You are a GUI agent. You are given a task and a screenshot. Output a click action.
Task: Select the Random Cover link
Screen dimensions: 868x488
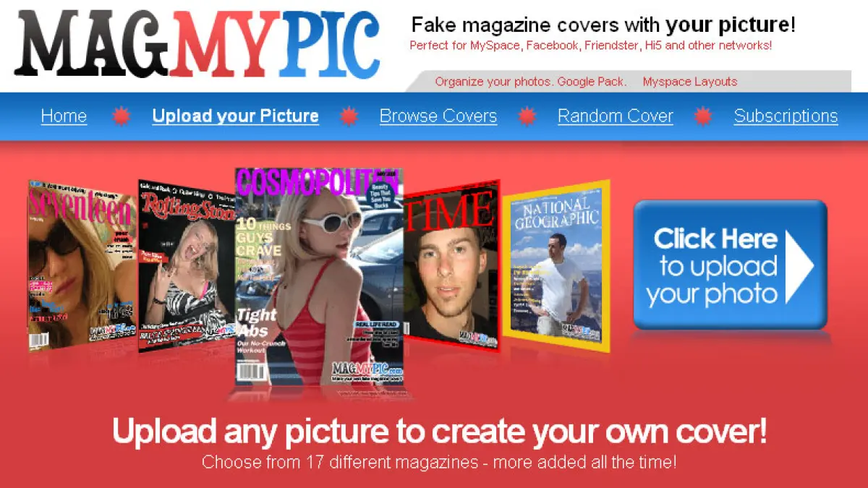point(616,116)
